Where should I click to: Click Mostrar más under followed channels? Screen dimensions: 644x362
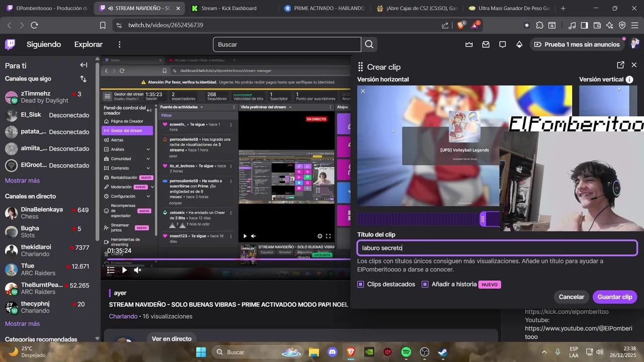(22, 180)
